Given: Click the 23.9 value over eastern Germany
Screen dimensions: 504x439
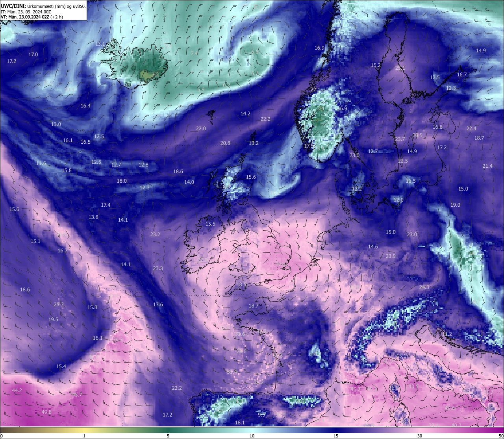Looking at the screenshot, I should click(391, 256).
